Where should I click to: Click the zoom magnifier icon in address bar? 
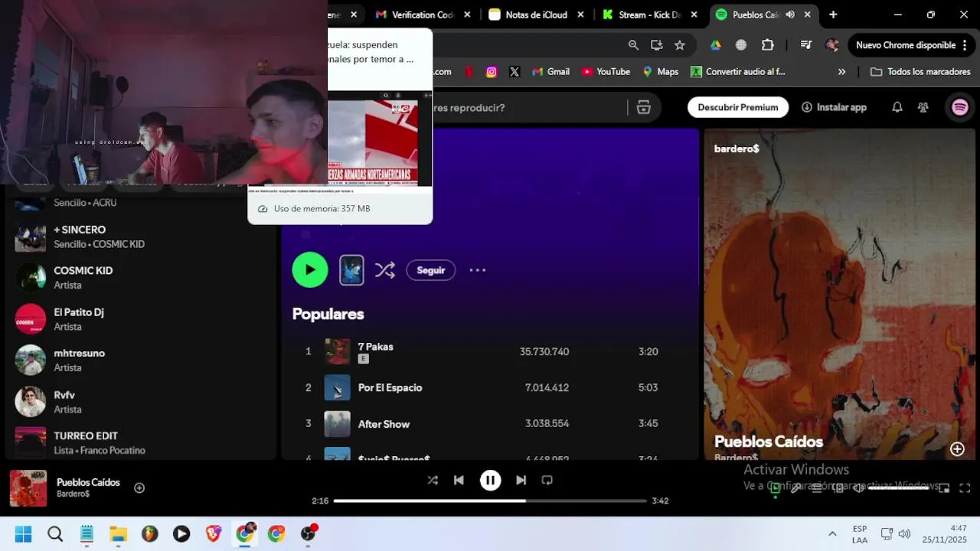click(633, 45)
